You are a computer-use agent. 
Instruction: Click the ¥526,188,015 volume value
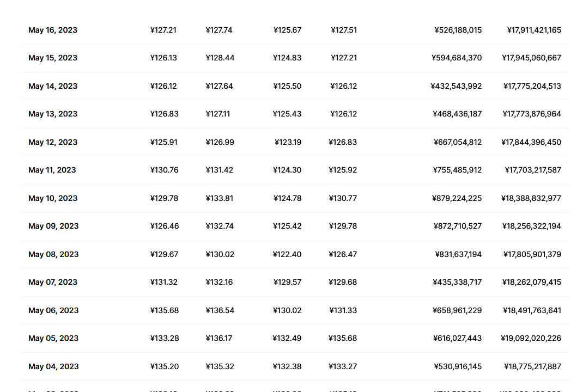(x=458, y=30)
